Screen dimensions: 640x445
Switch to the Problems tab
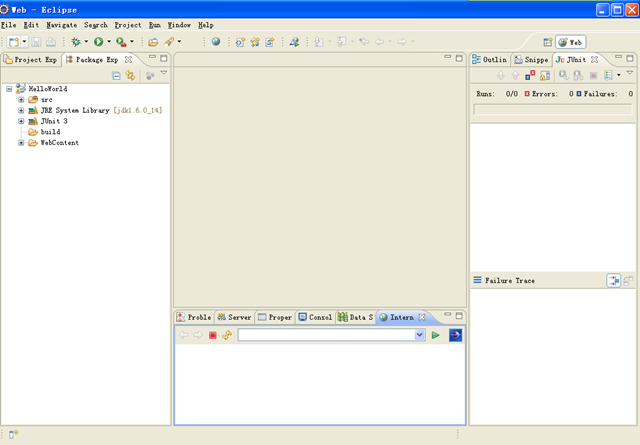point(194,317)
